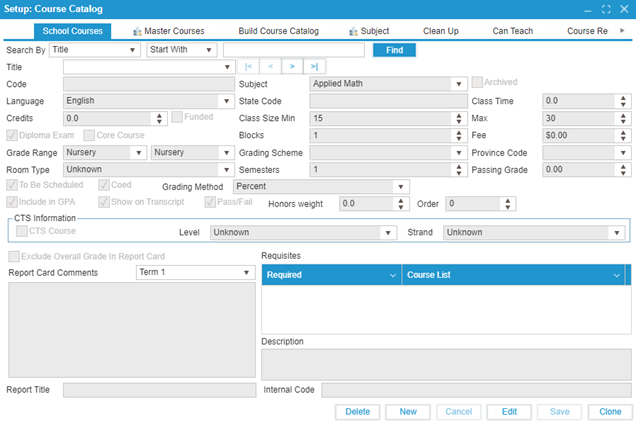Image resolution: width=636 pixels, height=421 pixels.
Task: Enable the CTS Course checkbox
Action: (x=23, y=232)
